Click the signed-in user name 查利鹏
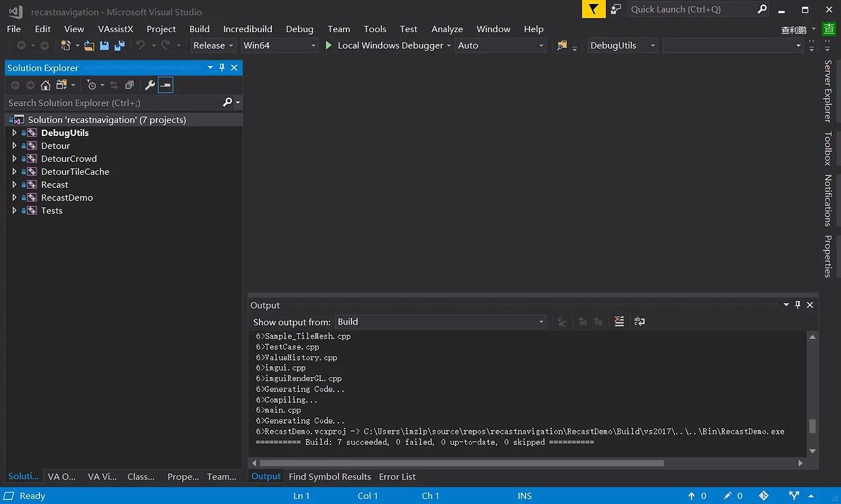The height and width of the screenshot is (504, 841). pos(794,30)
